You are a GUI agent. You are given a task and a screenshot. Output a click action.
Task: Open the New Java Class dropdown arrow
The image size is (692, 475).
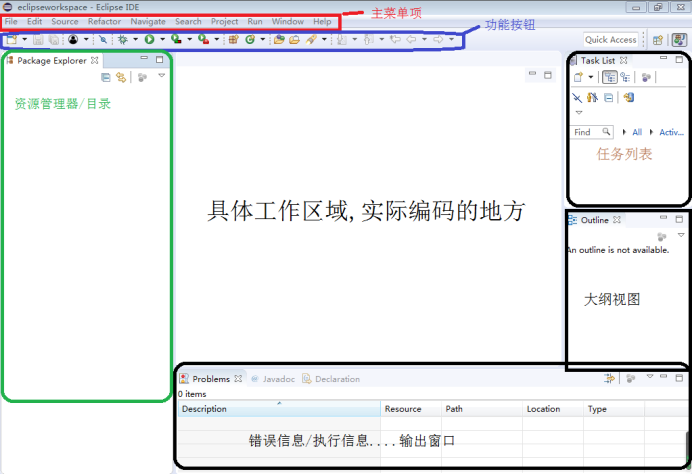click(263, 40)
